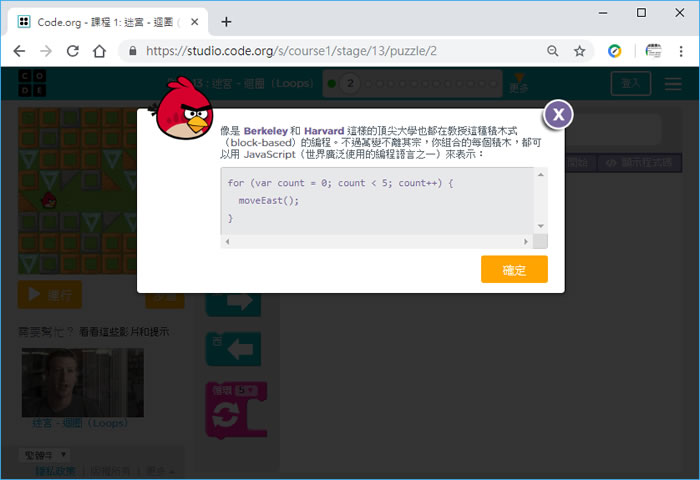Reload the page

(73, 51)
